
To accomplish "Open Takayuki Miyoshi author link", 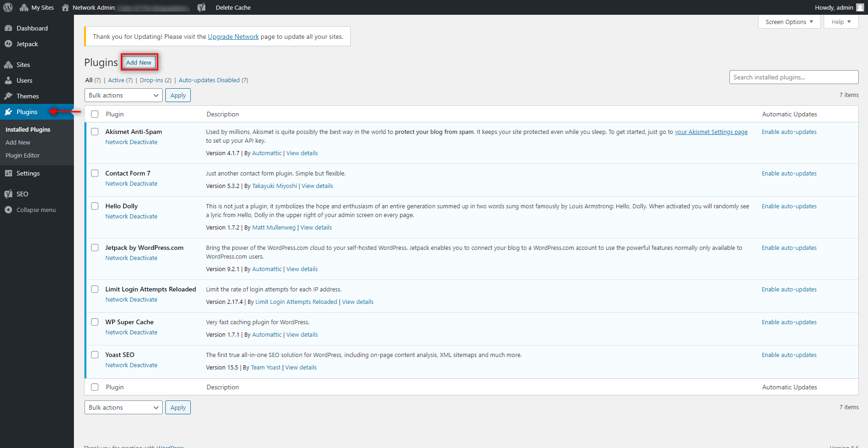I will [x=274, y=186].
